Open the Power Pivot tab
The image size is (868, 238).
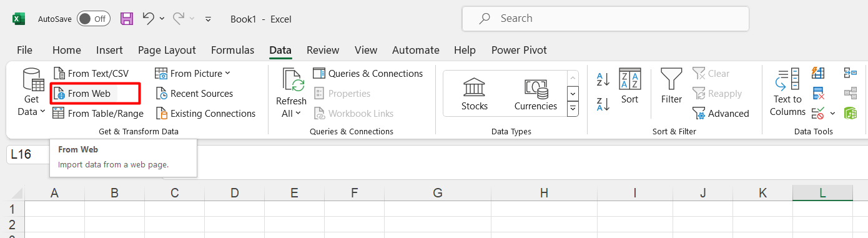519,50
